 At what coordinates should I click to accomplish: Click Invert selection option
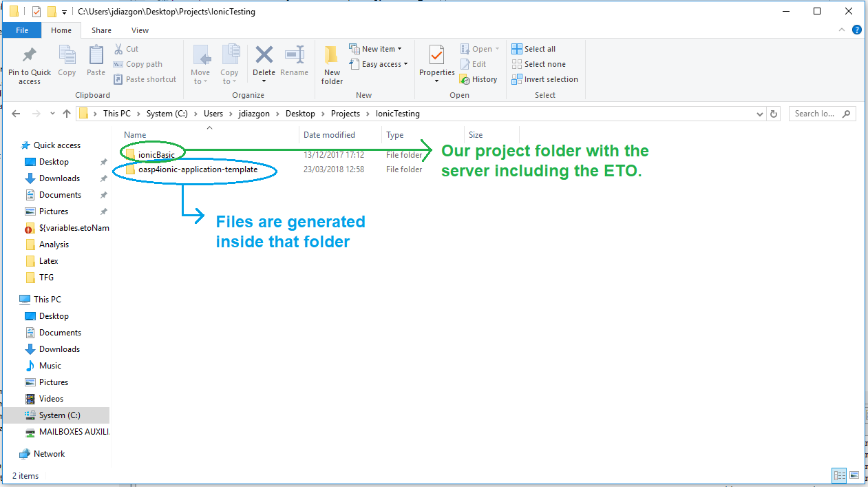(x=544, y=79)
